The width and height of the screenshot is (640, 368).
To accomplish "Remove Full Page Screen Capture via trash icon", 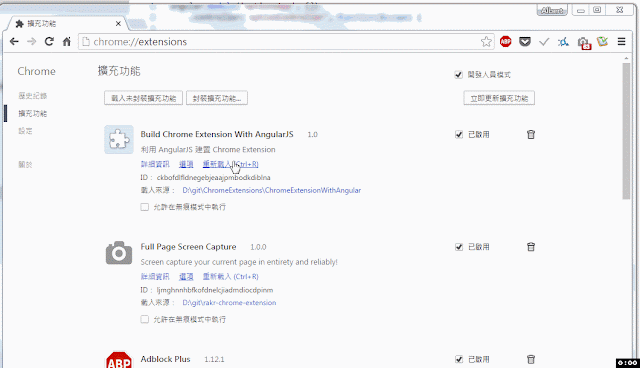I will pyautogui.click(x=531, y=247).
